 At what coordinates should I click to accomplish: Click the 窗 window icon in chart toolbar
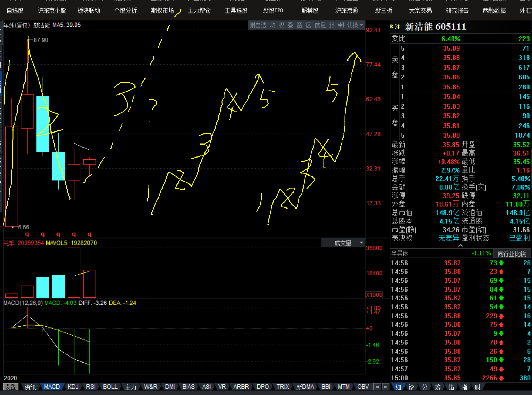coord(299,25)
